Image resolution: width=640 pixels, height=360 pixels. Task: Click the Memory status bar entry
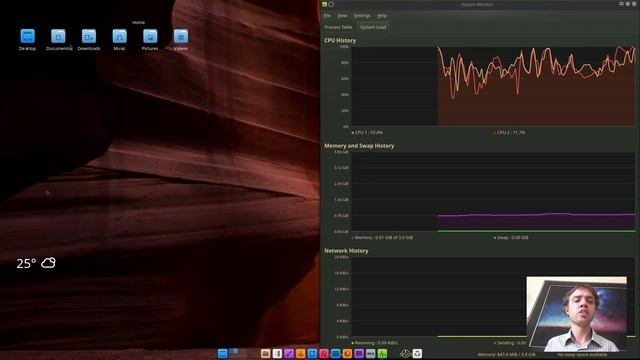[x=507, y=355]
